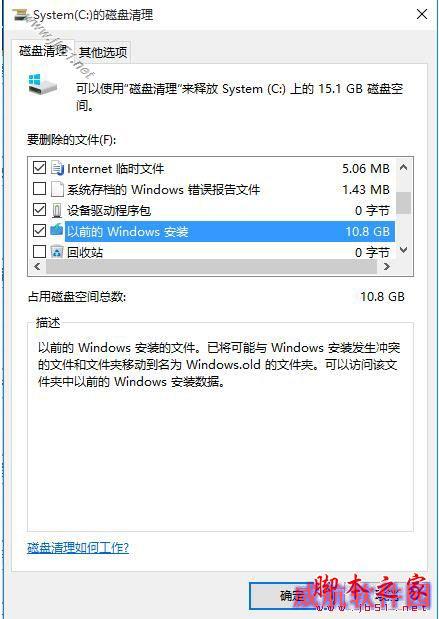The height and width of the screenshot is (619, 439).
Task: Uncheck the Internet 临时文件 checkbox
Action: [39, 168]
